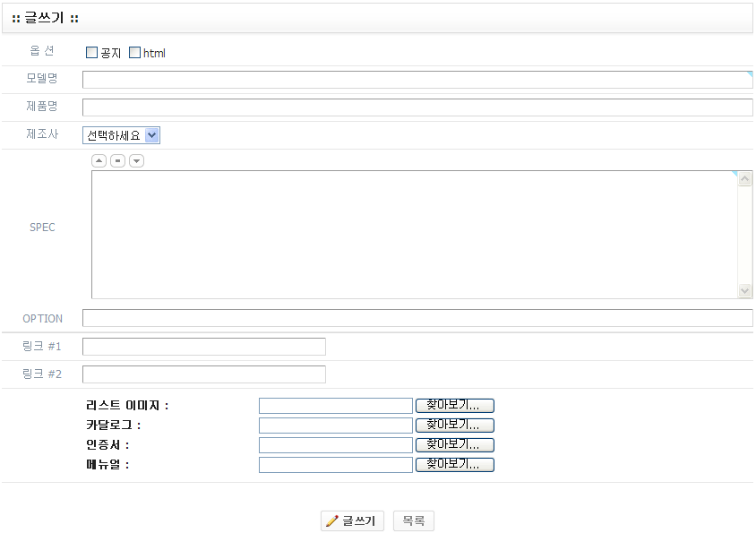Click into the 제품명 text field
The width and height of the screenshot is (756, 533).
[x=417, y=107]
